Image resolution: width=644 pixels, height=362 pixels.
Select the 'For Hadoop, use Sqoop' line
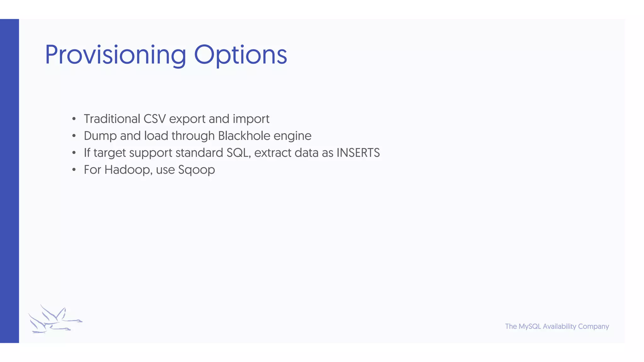(x=149, y=170)
